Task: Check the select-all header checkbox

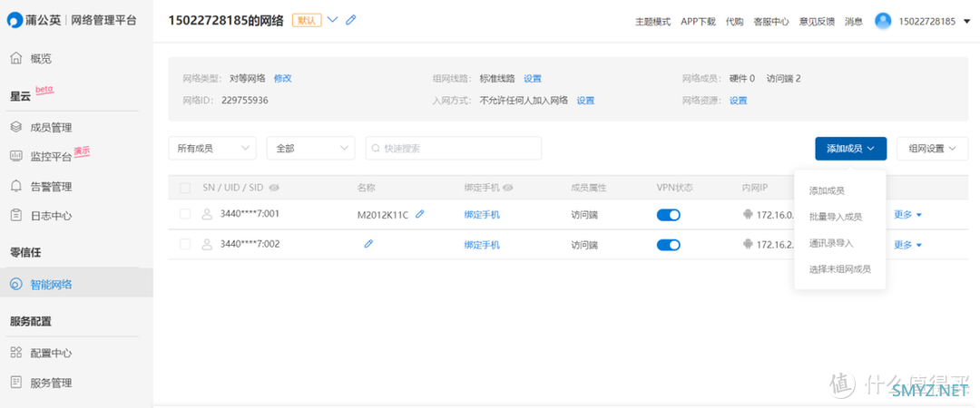Action: (185, 188)
